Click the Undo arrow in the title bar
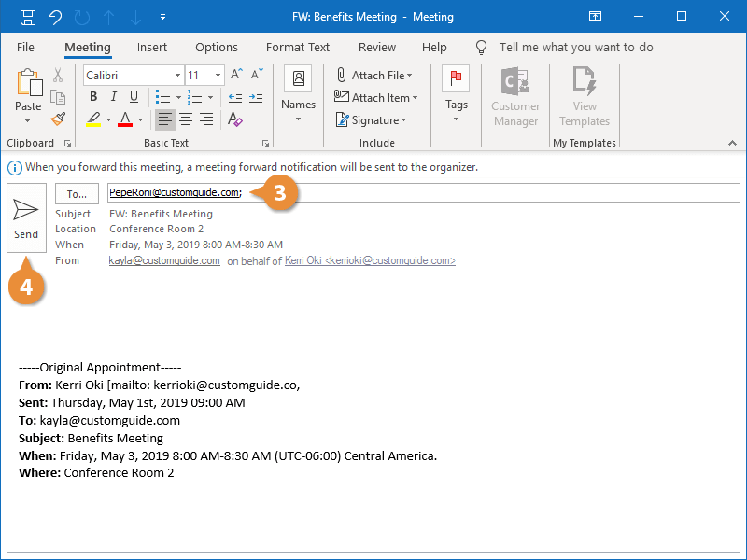The width and height of the screenshot is (747, 560). coord(54,17)
